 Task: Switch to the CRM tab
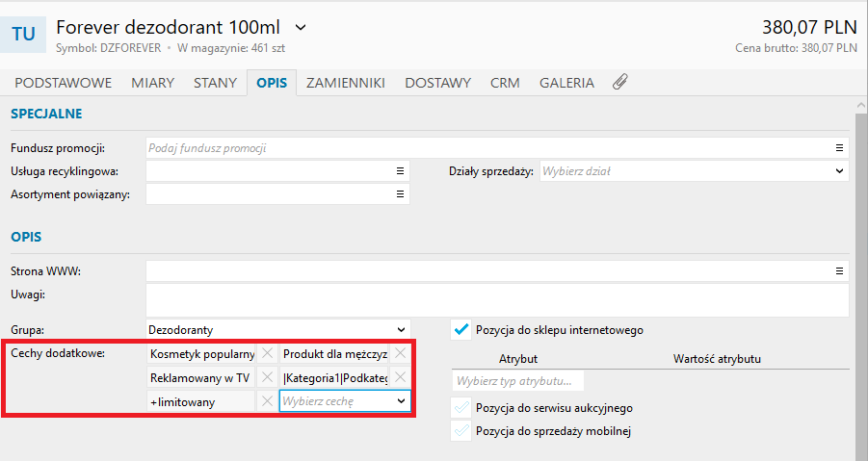click(505, 83)
